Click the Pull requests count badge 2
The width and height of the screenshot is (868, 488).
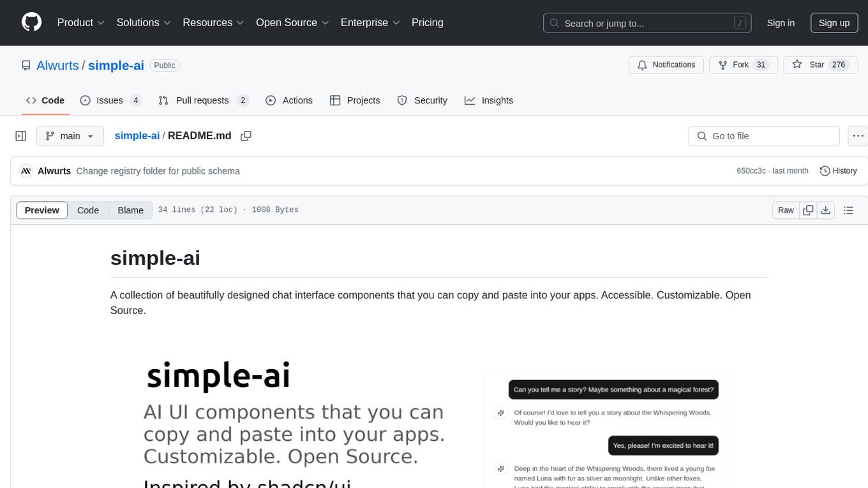click(x=243, y=100)
